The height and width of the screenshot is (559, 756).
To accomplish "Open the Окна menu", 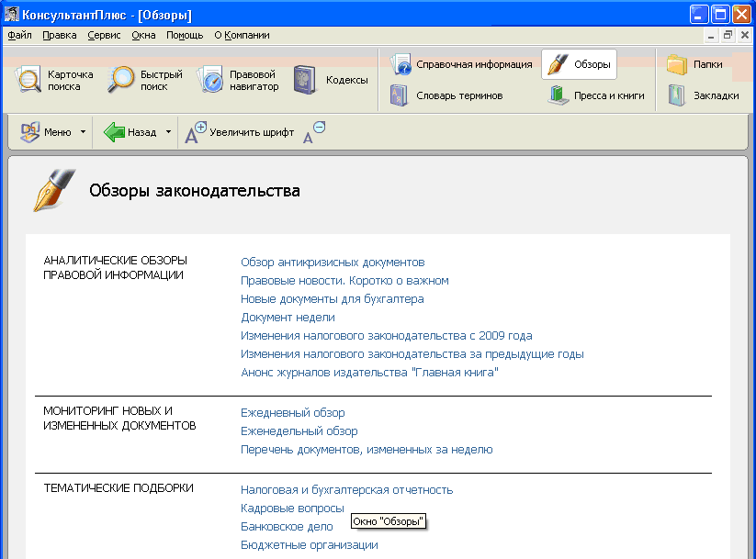I will click(143, 35).
